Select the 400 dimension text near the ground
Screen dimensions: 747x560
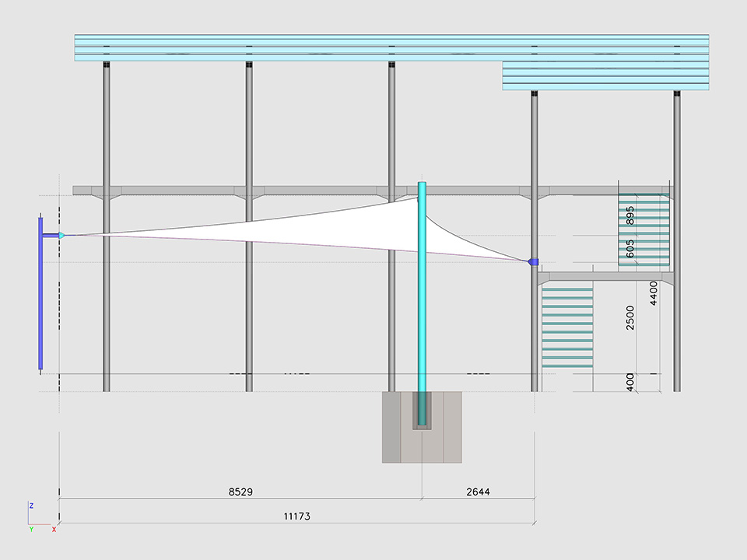(x=630, y=382)
